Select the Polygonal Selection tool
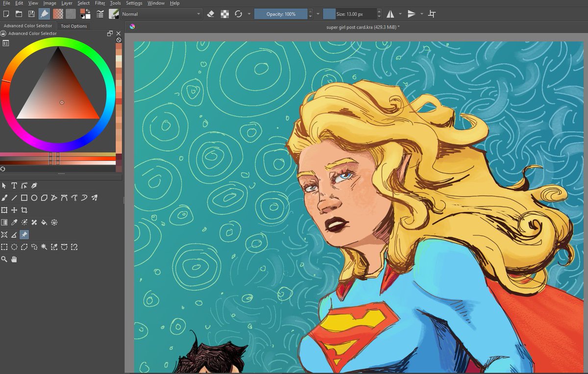Viewport: 588px width, 374px height. 24,247
